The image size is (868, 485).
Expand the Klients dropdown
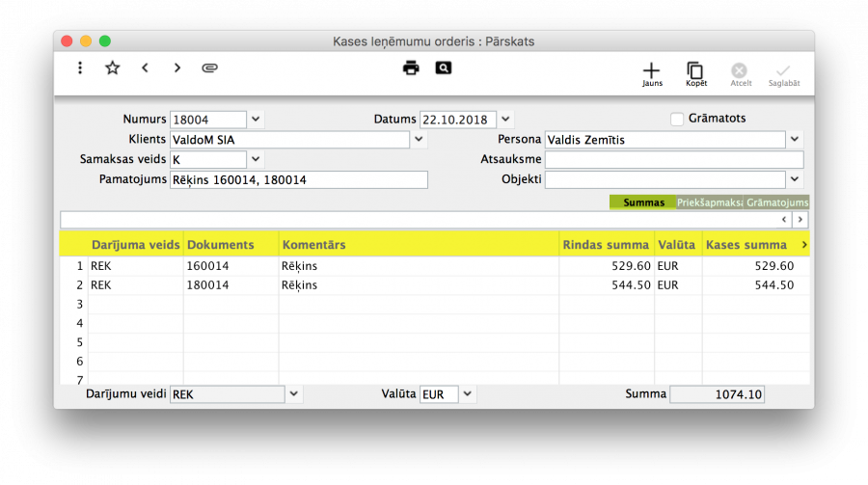pos(420,140)
